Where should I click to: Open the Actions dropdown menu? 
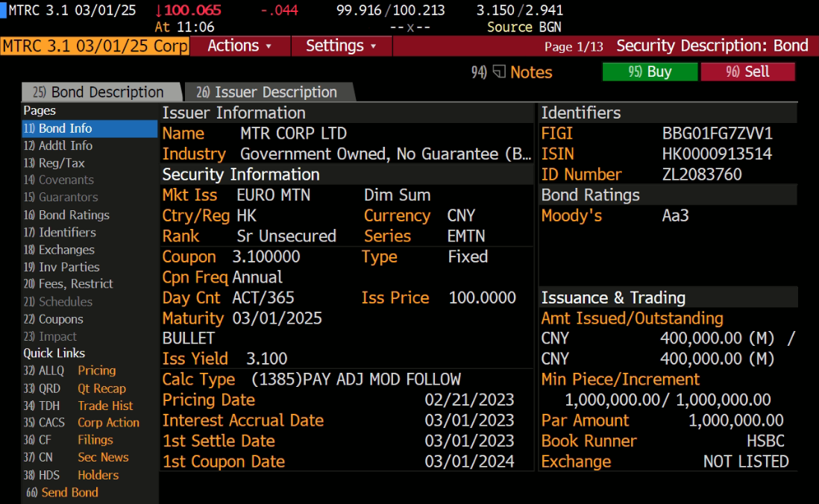239,46
